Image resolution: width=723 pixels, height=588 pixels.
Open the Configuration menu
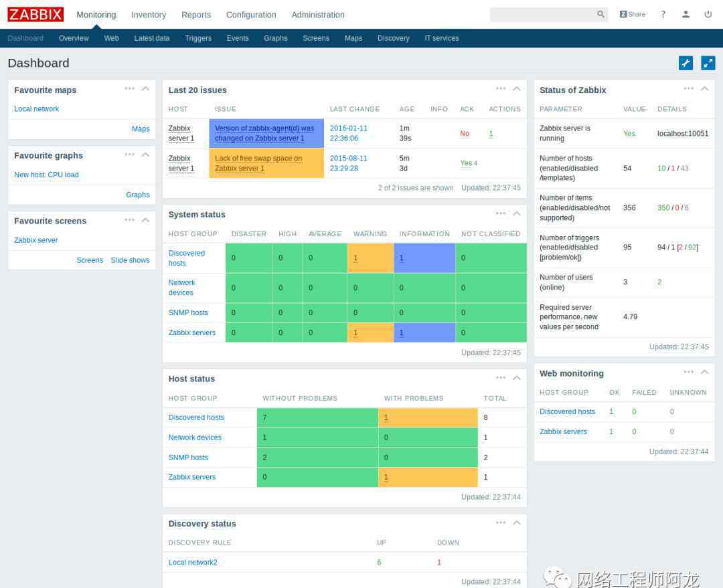pos(251,15)
